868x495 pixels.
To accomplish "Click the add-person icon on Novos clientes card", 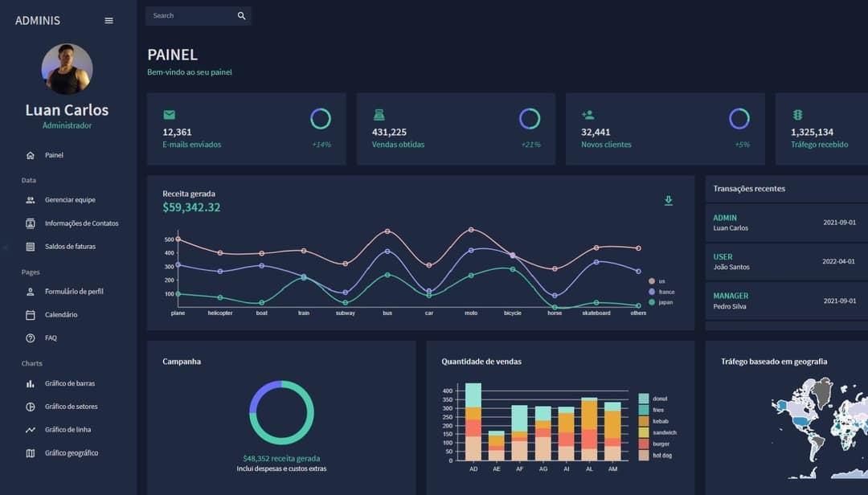I will pyautogui.click(x=588, y=115).
